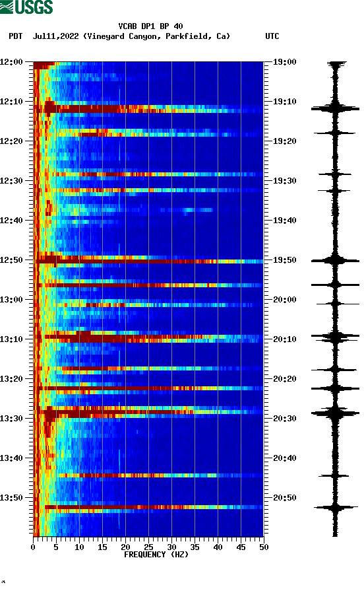Click the frequency axis label '15'
The height and width of the screenshot is (589, 364).
102,547
